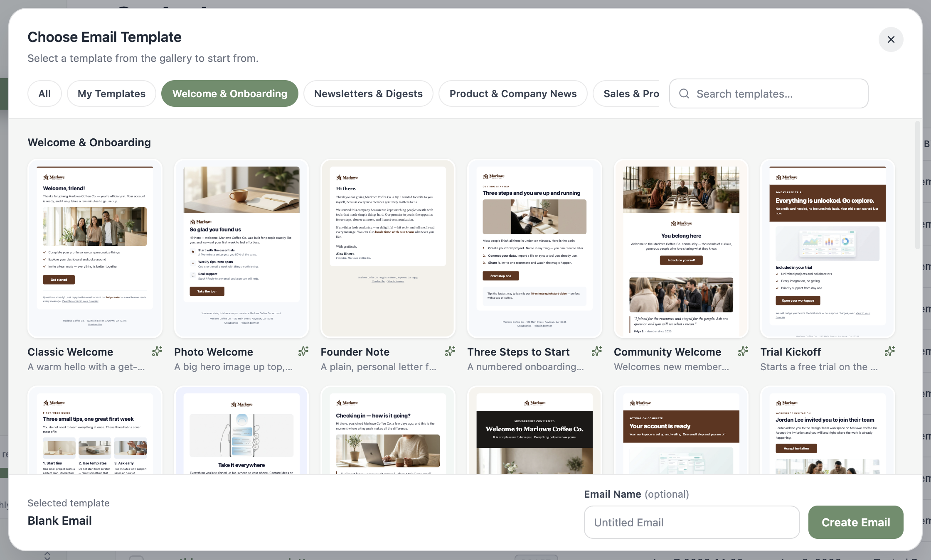Focus the Search templates field
The height and width of the screenshot is (560, 931).
pos(768,93)
